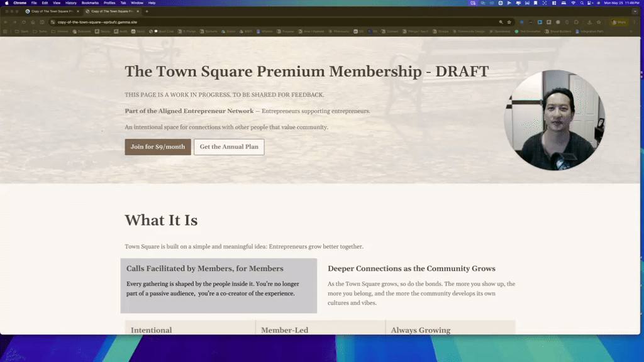Open the File menu
Screen dimensions: 644x362
34,3
